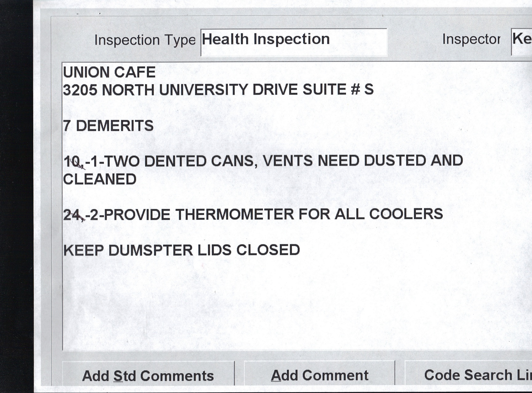Screen dimensions: 532x393
Task: Click the violation code 24 in comments
Action: click(72, 215)
